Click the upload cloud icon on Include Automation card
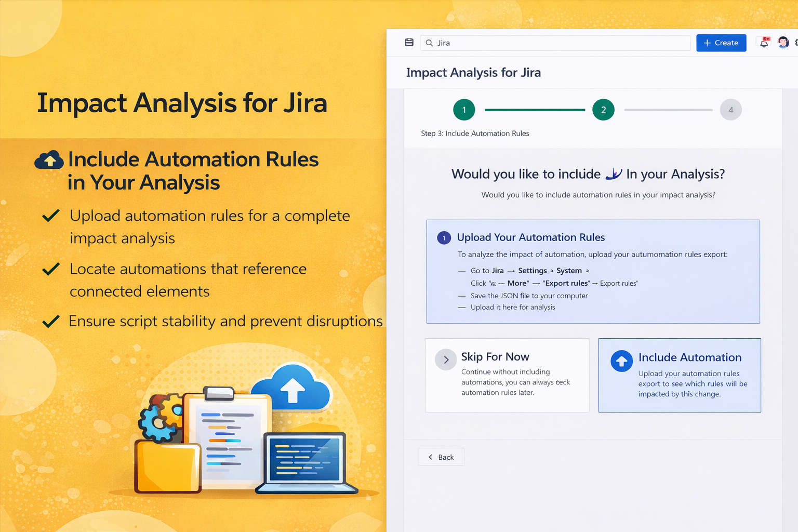Viewport: 798px width, 532px height. click(x=621, y=362)
